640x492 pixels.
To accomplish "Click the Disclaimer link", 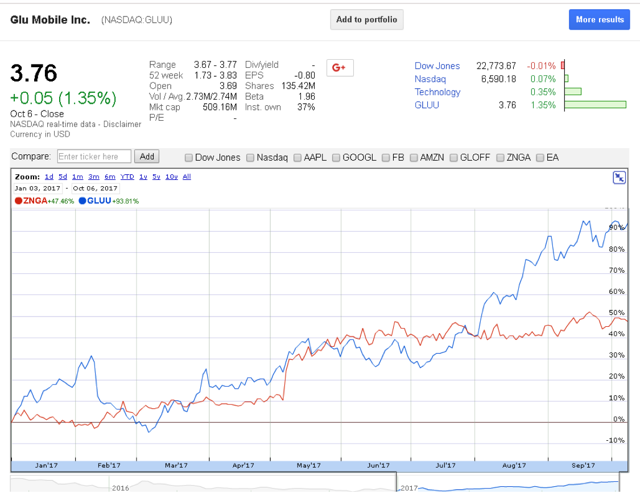I will point(122,124).
